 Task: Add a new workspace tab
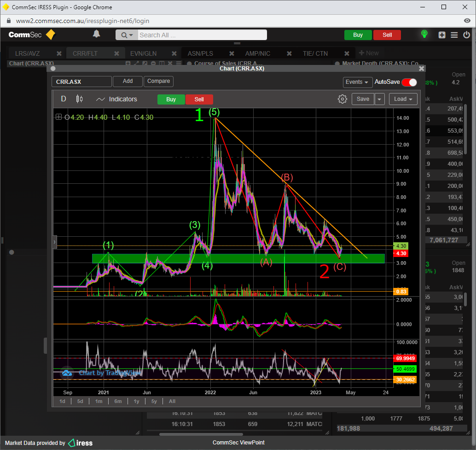[369, 53]
